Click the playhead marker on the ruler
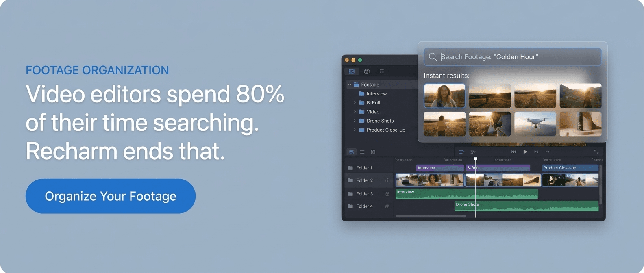Screen dimensions: 644x273 (475, 159)
